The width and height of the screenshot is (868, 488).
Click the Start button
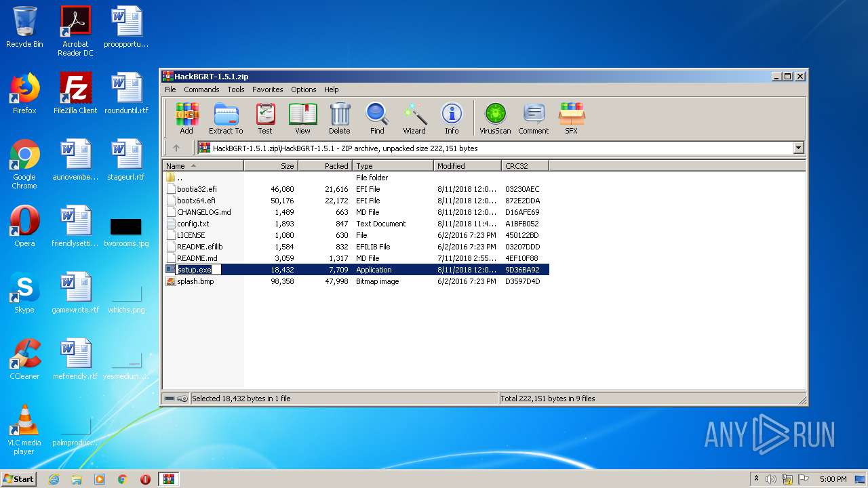19,479
